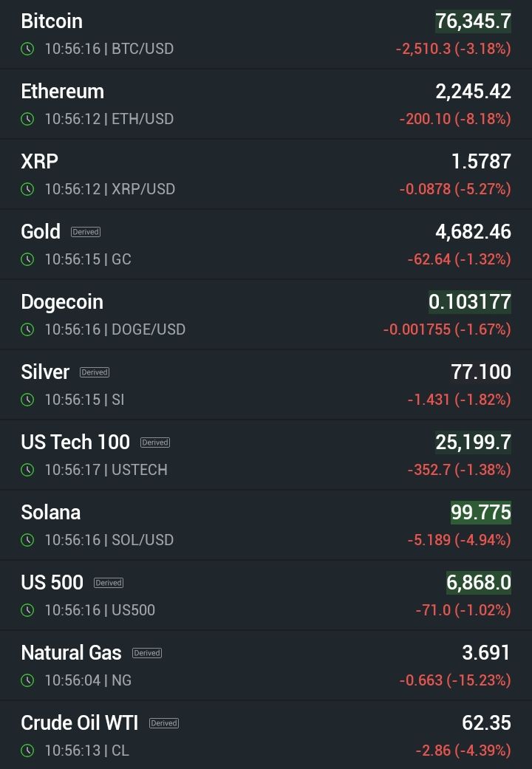Select the US 500 instrument name
This screenshot has height=769, width=532.
tap(52, 583)
